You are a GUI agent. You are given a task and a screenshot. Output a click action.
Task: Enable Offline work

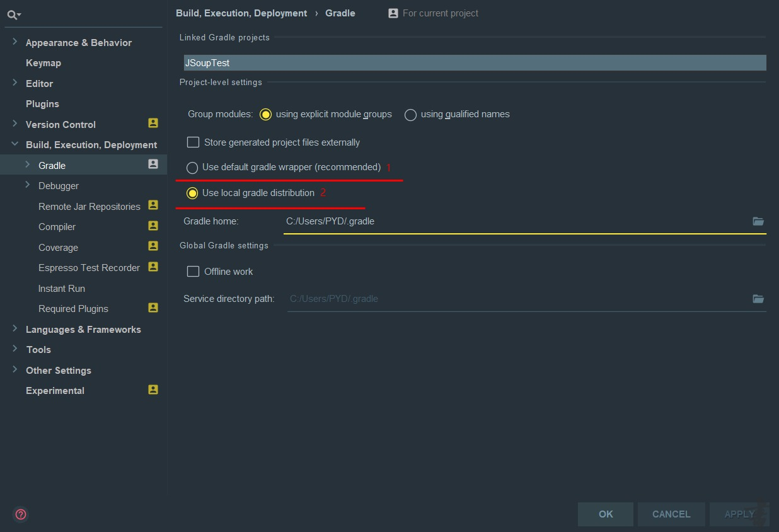click(193, 271)
